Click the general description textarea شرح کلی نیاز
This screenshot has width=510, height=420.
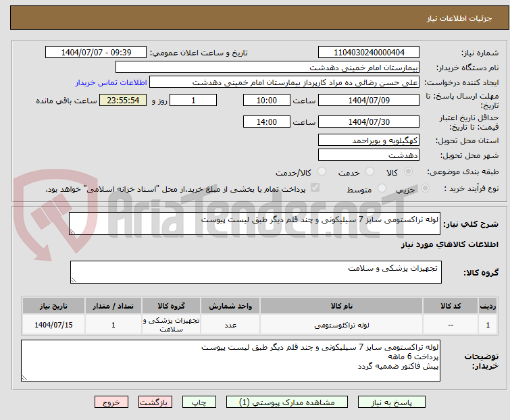[x=255, y=224]
